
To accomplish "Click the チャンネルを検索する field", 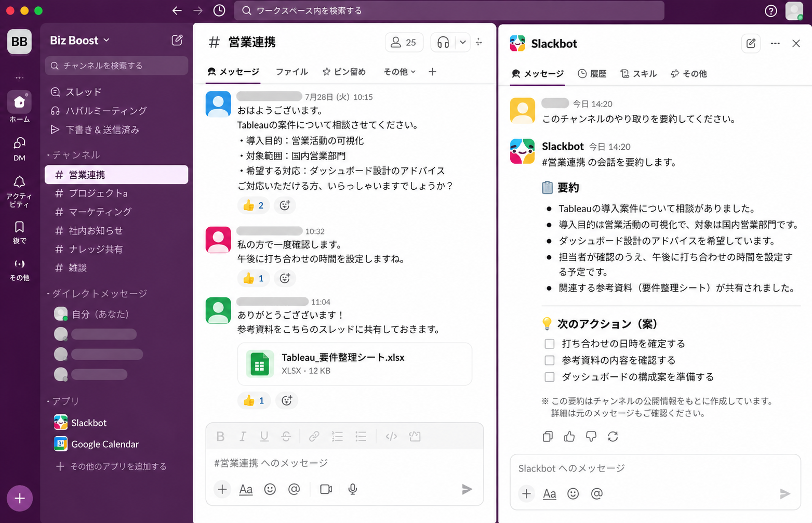I will pos(116,66).
